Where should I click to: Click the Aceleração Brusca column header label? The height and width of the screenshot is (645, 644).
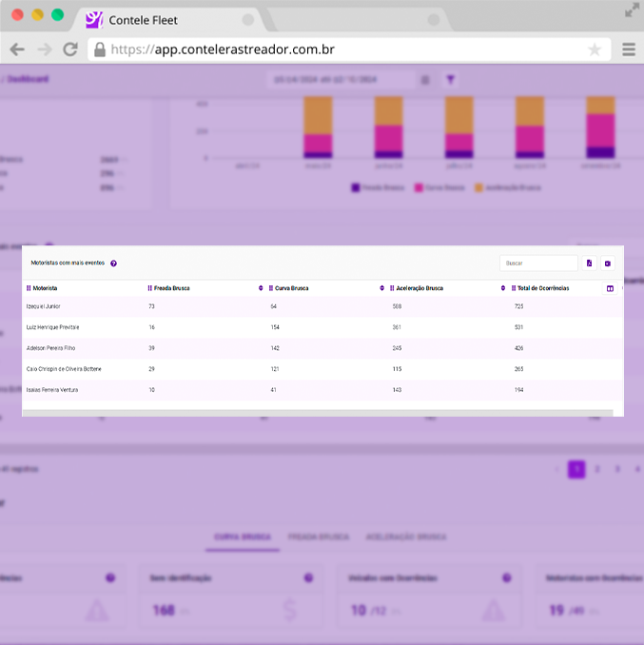[420, 288]
